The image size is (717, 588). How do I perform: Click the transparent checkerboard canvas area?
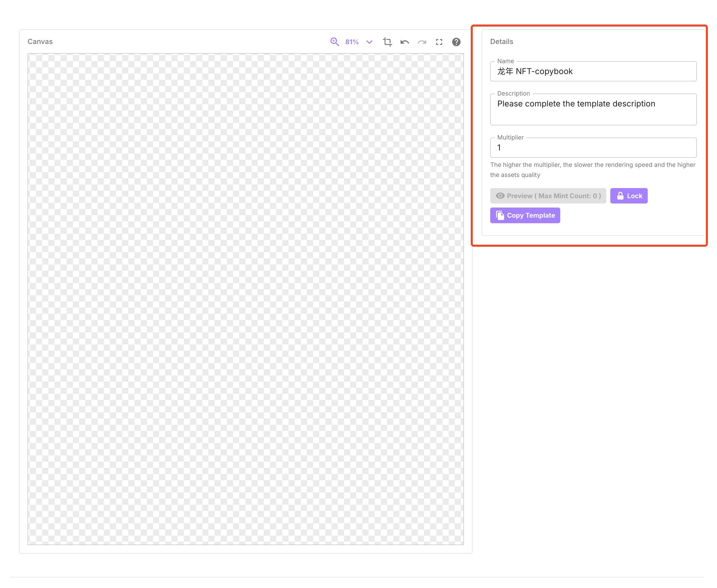(245, 299)
